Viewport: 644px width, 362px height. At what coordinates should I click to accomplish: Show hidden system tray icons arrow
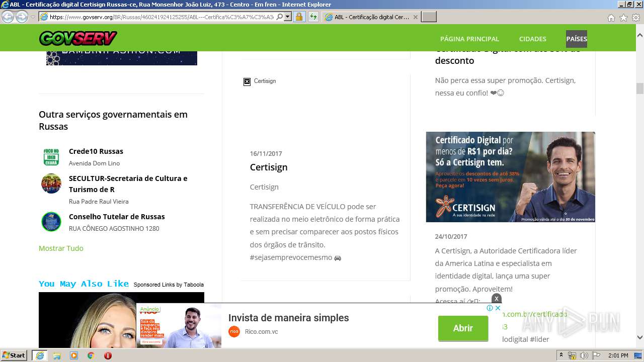561,355
